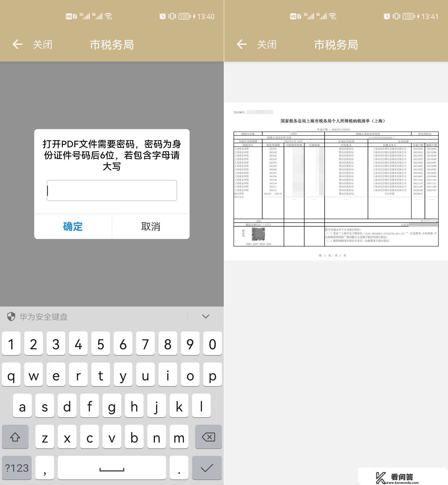Viewport: 448px width, 485px height.
Task: Tap letter key v
Action: [x=112, y=437]
